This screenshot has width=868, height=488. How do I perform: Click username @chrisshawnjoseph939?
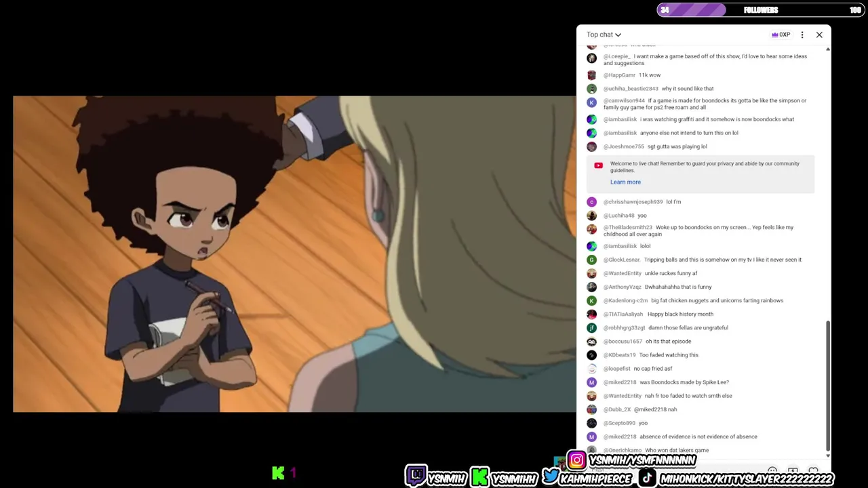[633, 202]
